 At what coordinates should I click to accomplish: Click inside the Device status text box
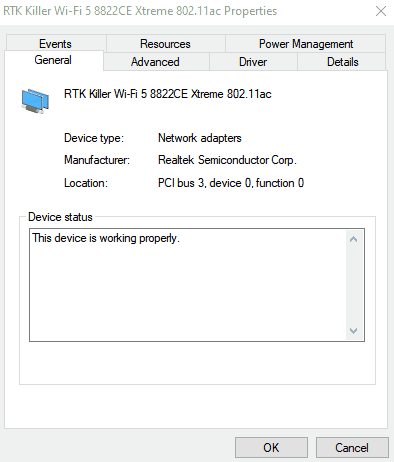pyautogui.click(x=197, y=285)
